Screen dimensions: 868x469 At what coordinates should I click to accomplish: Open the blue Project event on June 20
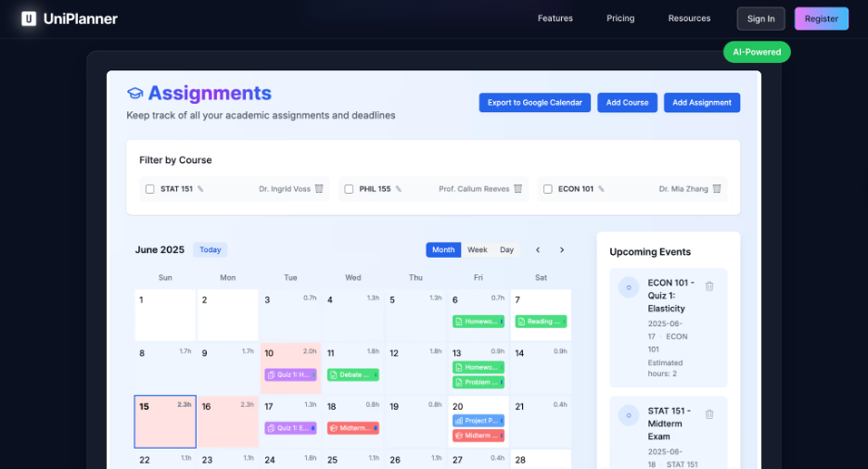click(479, 421)
